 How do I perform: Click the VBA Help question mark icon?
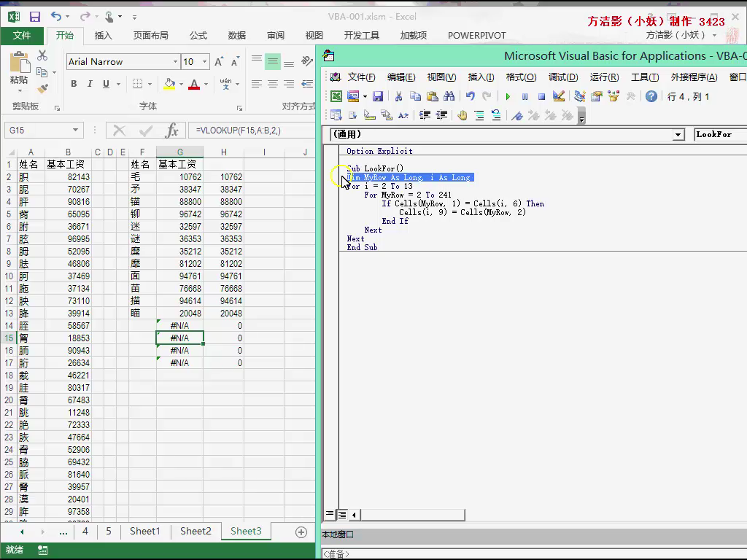[x=651, y=96]
